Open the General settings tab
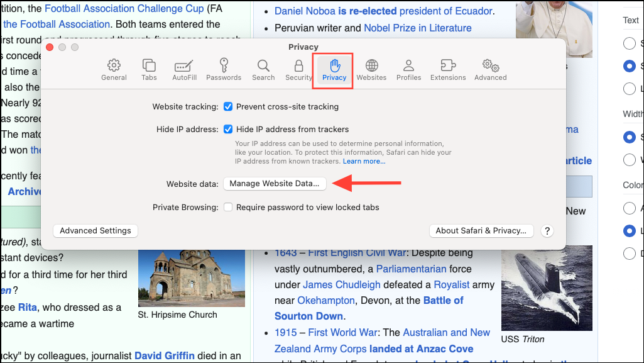This screenshot has height=363, width=644. [x=114, y=70]
